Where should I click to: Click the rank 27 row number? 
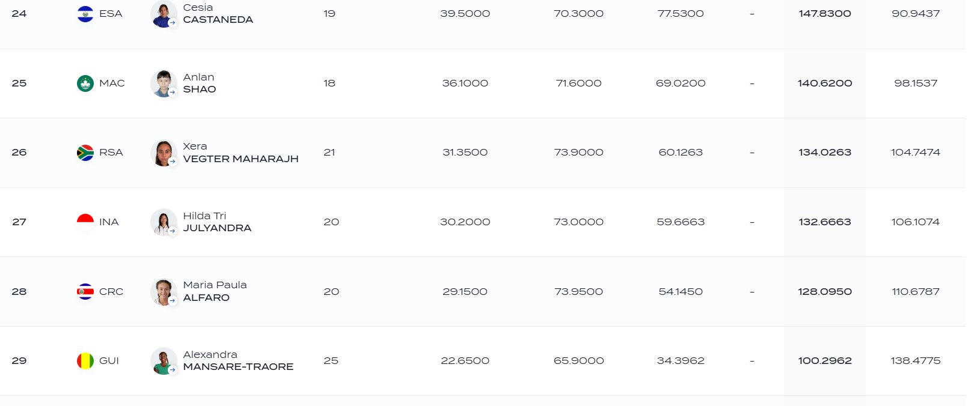coord(19,222)
